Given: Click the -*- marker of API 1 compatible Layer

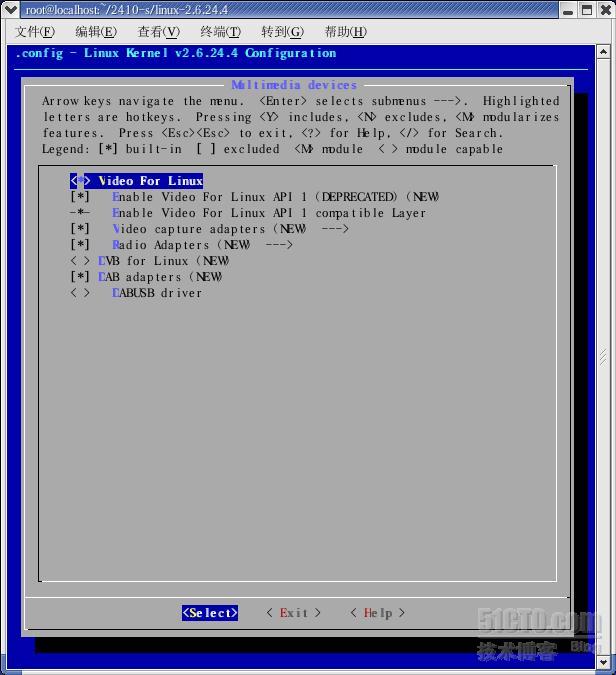Looking at the screenshot, I should (80, 213).
